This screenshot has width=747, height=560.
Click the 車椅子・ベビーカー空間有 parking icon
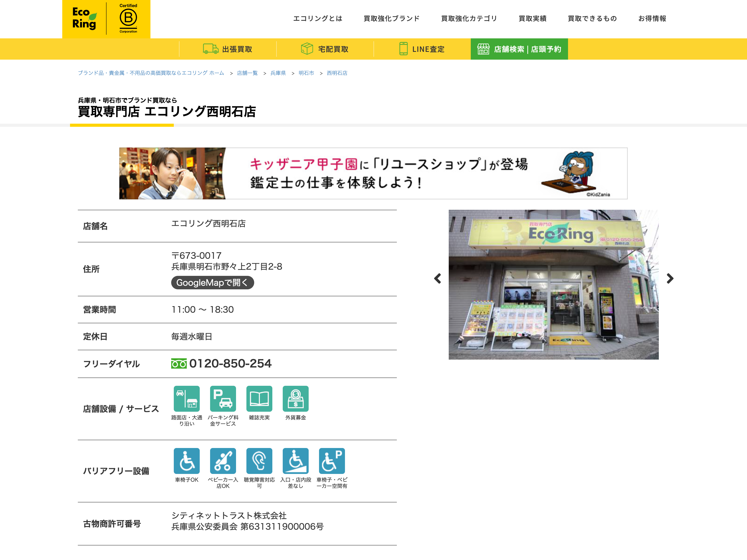click(x=332, y=461)
